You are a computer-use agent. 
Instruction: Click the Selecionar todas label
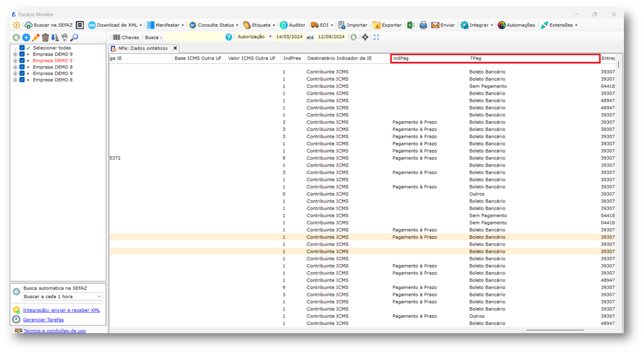click(52, 48)
